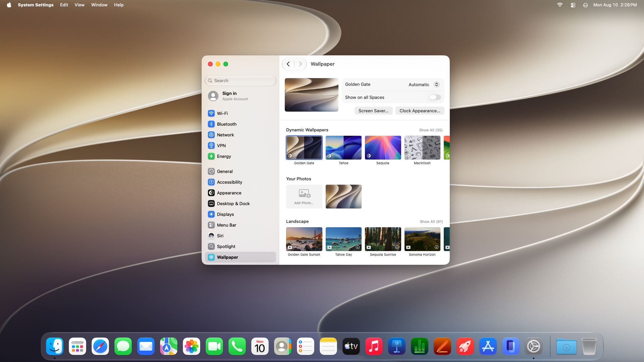The height and width of the screenshot is (362, 644).
Task: Choose the Sequoia dynamic wallpaper thumbnail
Action: click(383, 148)
